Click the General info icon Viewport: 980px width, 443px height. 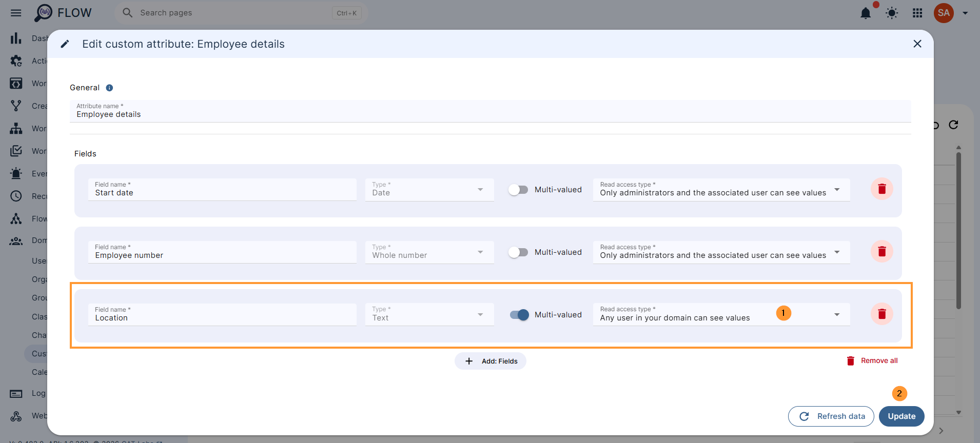pos(109,88)
